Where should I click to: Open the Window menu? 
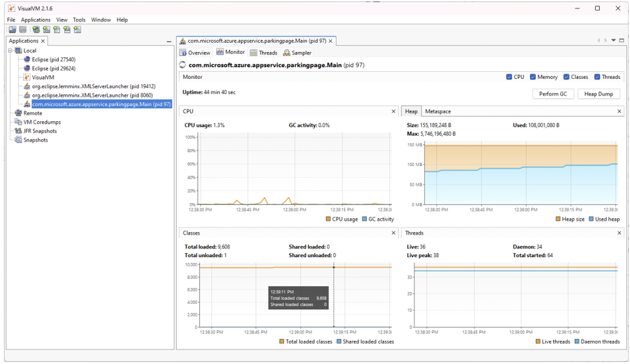(101, 20)
